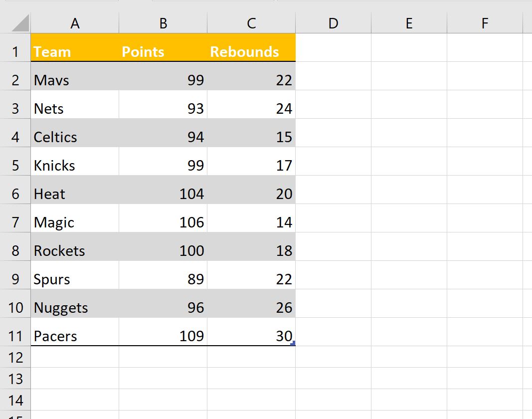Select row 11 by its row number
532x419 pixels.
(x=15, y=336)
